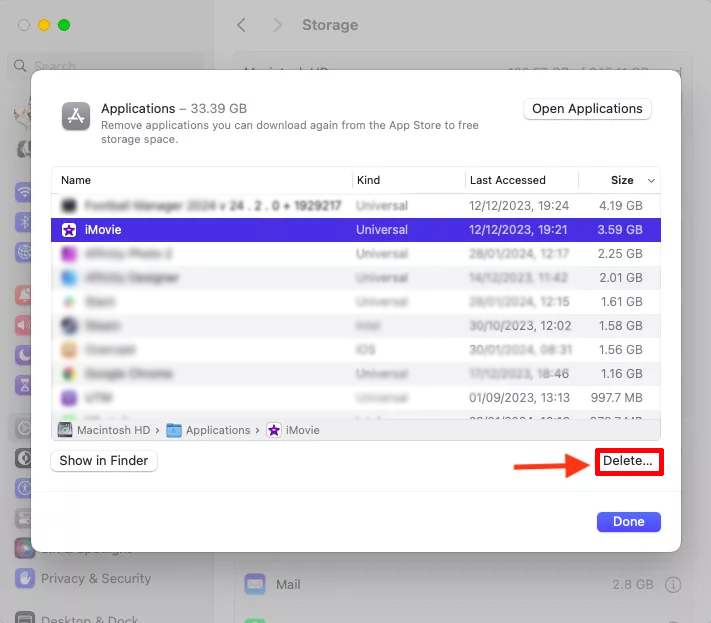Click Macintosh HD text in path bar
Screen dimensions: 711x623
[113, 430]
